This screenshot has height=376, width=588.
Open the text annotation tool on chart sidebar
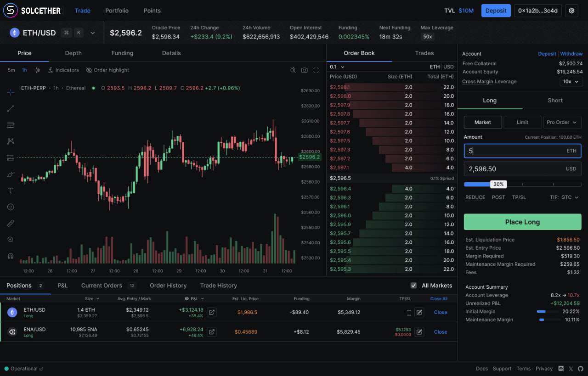click(x=11, y=190)
